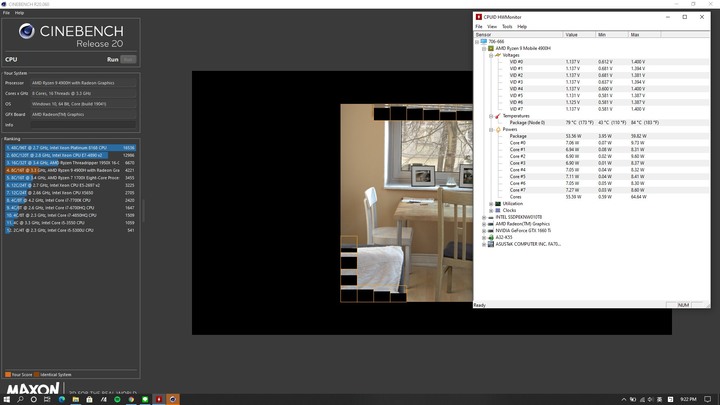
Task: Open Cinebench Help menu
Action: [x=19, y=13]
